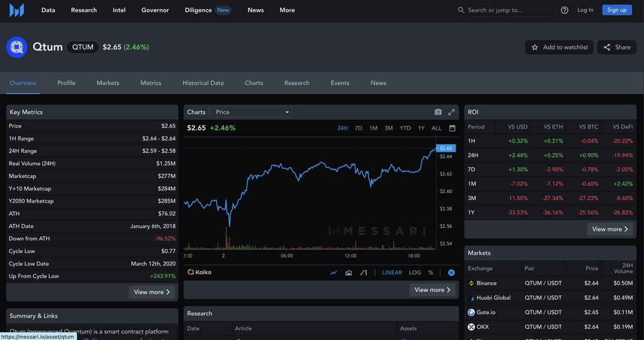Switch chart scale to LINEAR
The height and width of the screenshot is (340, 644).
click(392, 272)
